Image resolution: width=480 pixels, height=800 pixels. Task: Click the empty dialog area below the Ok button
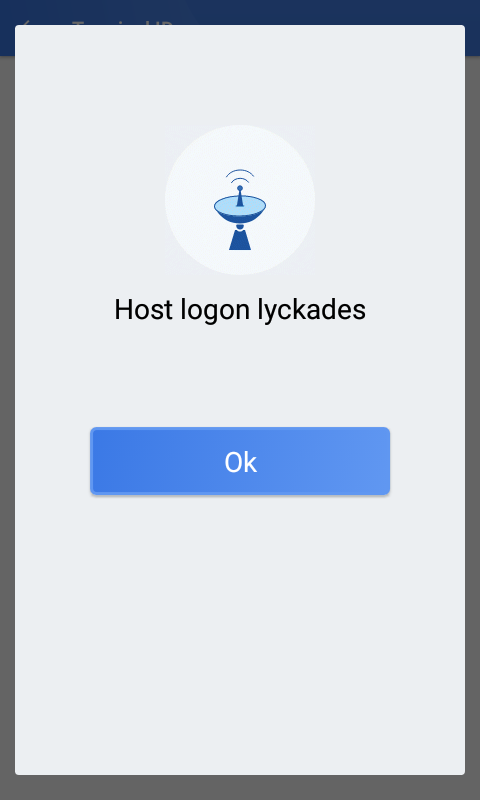tap(240, 633)
